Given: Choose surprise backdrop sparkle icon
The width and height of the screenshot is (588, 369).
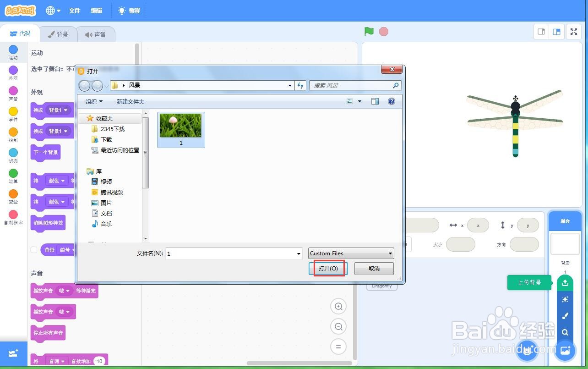Looking at the screenshot, I should (565, 299).
